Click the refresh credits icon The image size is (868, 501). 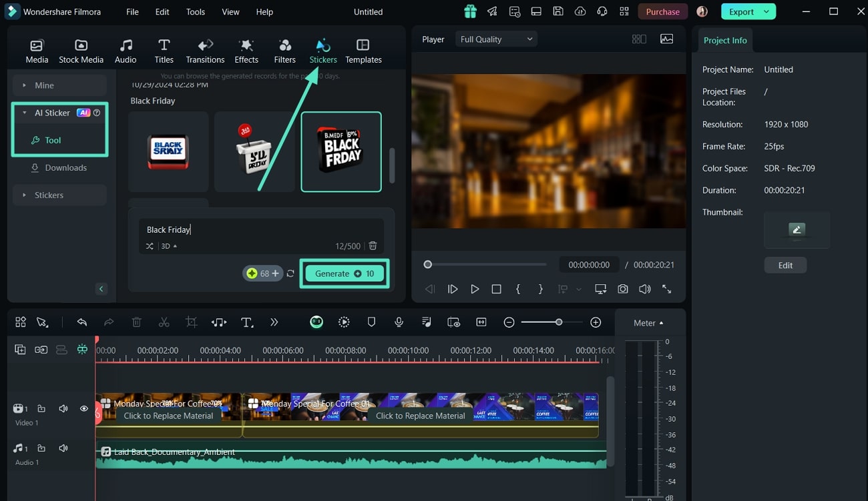pyautogui.click(x=290, y=274)
